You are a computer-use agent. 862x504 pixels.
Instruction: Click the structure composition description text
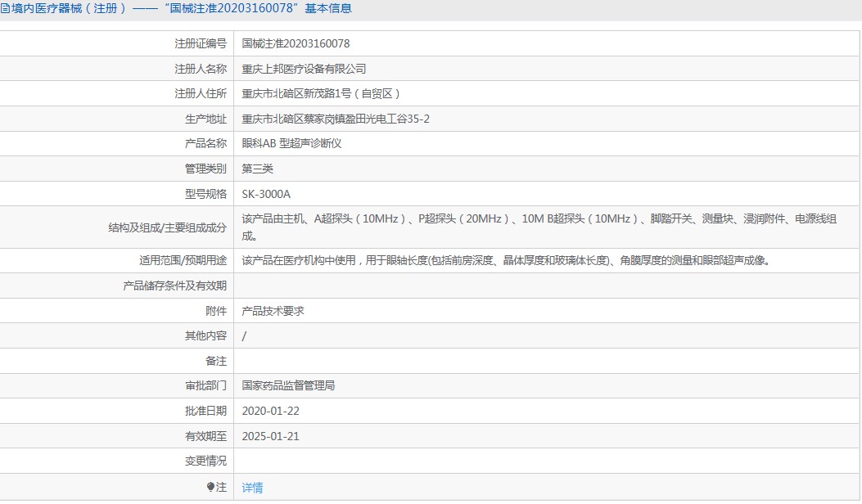pos(539,227)
